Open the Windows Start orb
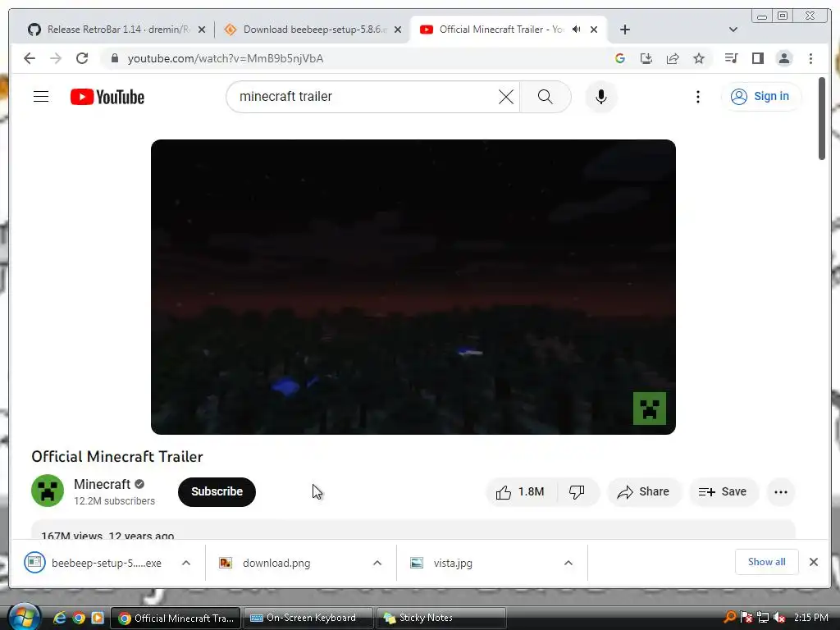 24,617
